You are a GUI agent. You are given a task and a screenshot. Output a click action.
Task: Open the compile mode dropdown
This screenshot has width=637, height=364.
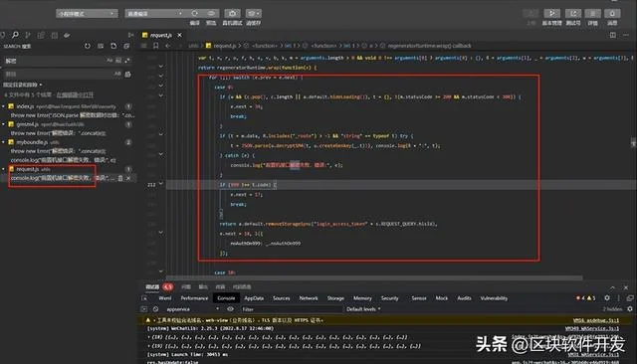155,13
